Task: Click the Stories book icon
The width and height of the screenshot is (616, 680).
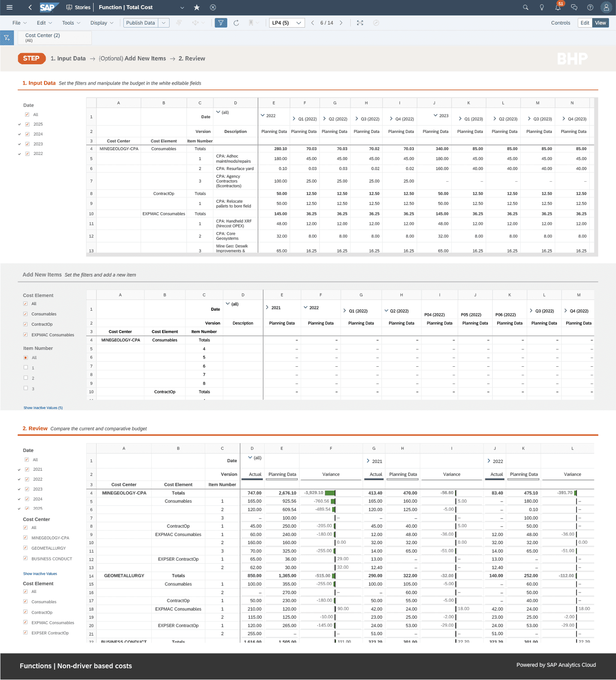Action: coord(69,7)
